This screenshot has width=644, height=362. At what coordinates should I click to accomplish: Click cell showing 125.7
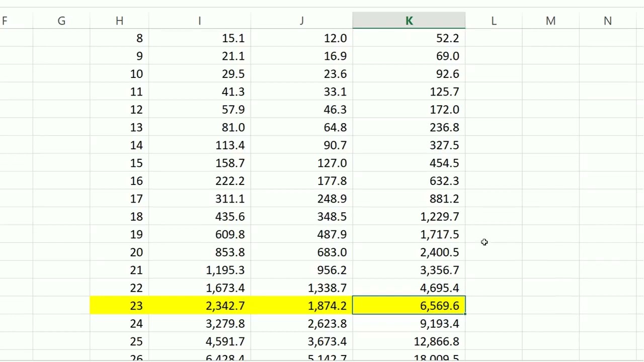(409, 92)
